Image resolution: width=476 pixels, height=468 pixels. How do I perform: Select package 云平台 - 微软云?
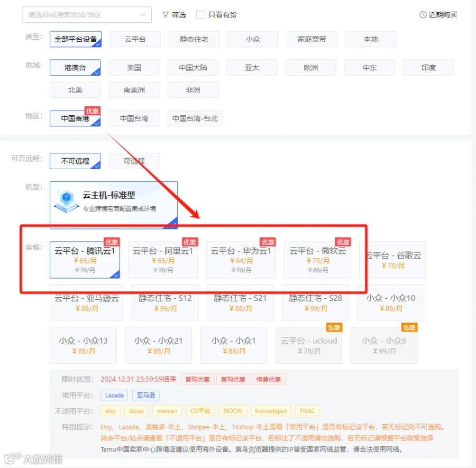(x=317, y=260)
